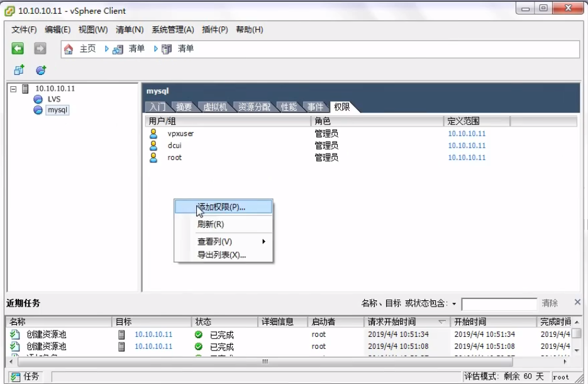Click the Home house icon
Screen dimensions: 588x384
pos(69,49)
